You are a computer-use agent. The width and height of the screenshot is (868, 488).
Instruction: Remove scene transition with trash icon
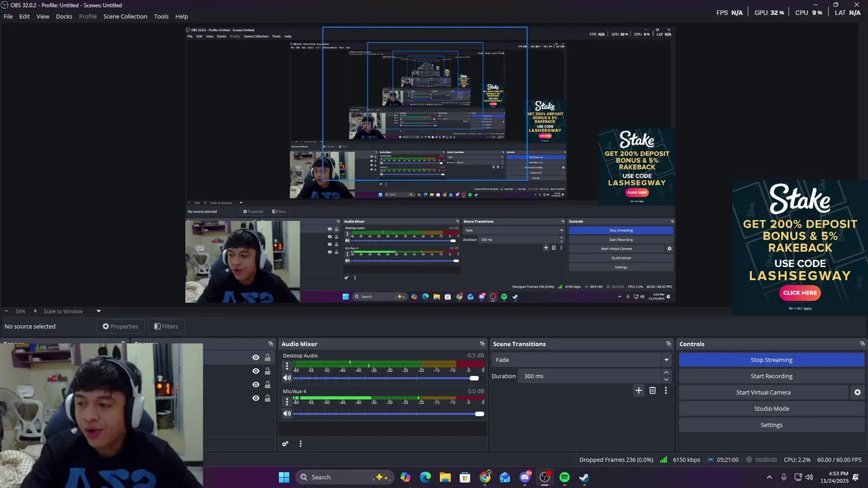[x=652, y=390]
